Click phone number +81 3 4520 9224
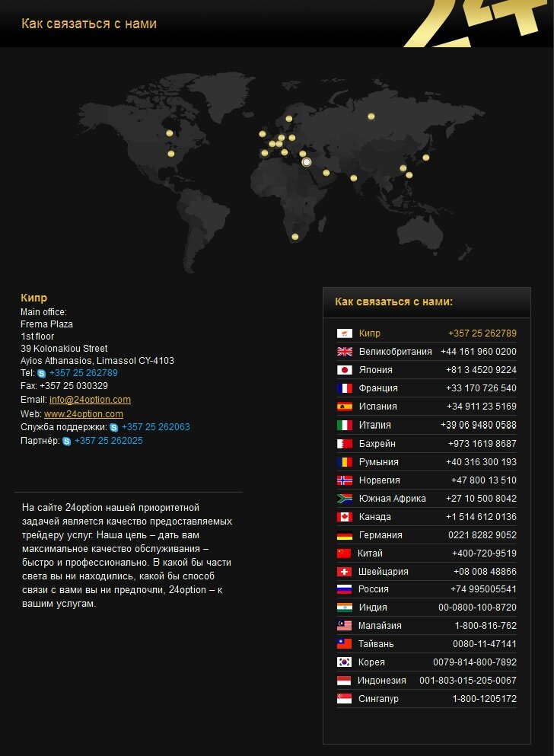554x756 pixels. tap(481, 370)
